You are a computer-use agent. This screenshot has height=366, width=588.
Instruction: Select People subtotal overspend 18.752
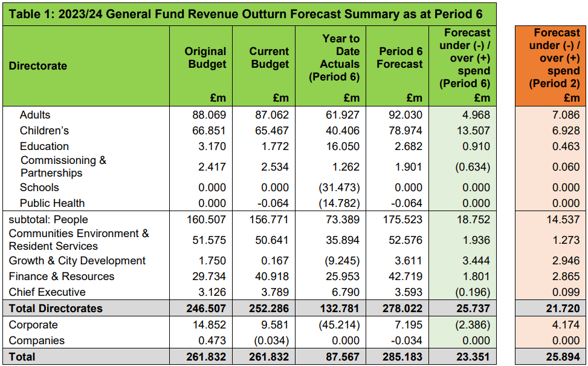tap(473, 220)
